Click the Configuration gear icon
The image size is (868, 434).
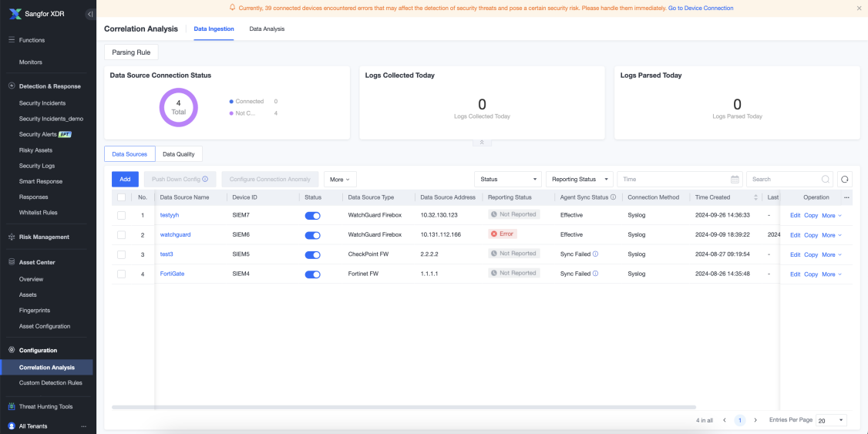click(12, 351)
